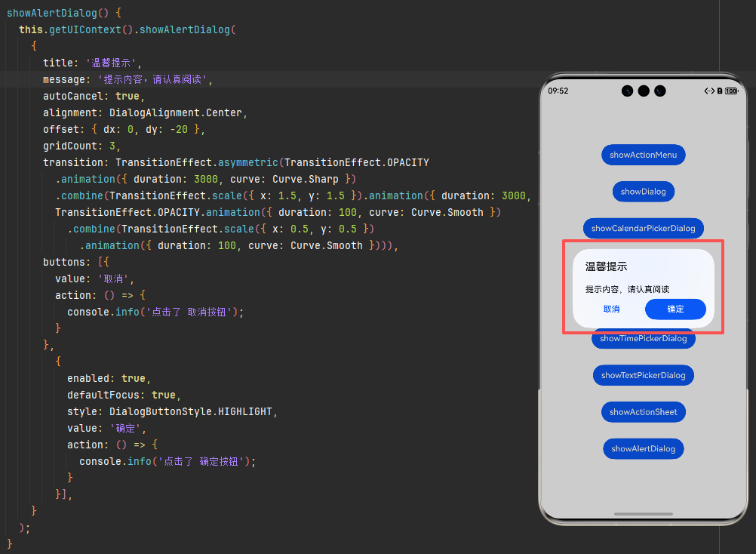756x554 pixels.
Task: Tap the showActionMenu button
Action: point(643,155)
